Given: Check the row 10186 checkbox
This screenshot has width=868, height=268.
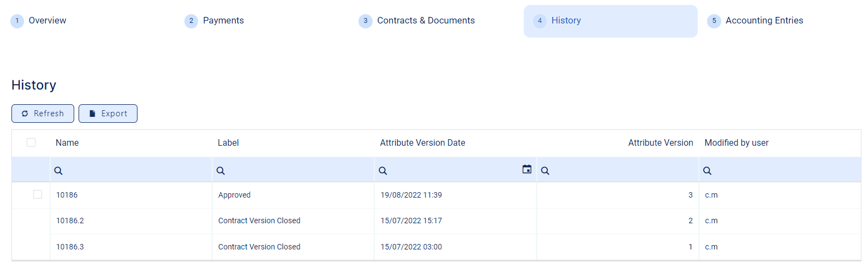Looking at the screenshot, I should (x=38, y=194).
